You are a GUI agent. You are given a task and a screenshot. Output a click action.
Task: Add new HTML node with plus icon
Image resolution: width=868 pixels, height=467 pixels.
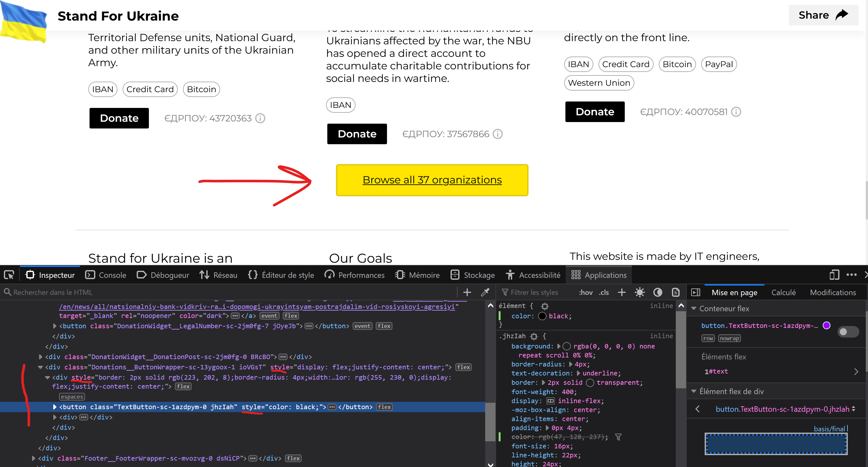click(x=467, y=292)
